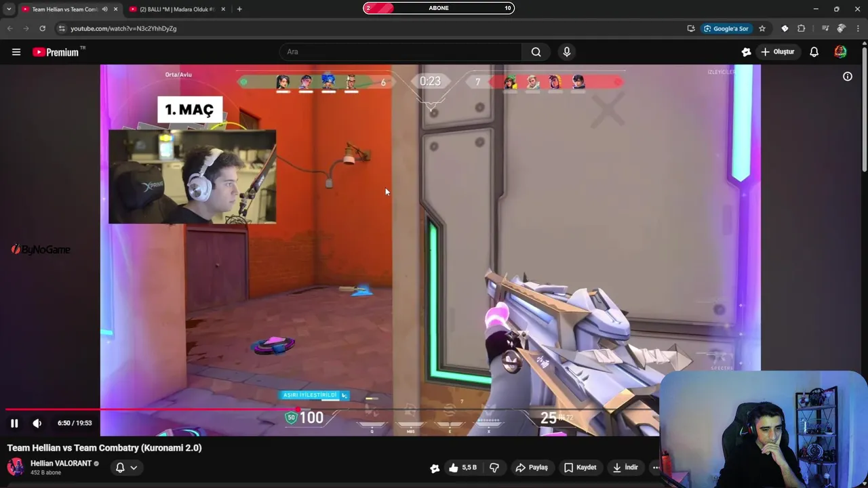868x488 pixels.
Task: Open the media controls icon in toolbar
Action: (x=825, y=28)
